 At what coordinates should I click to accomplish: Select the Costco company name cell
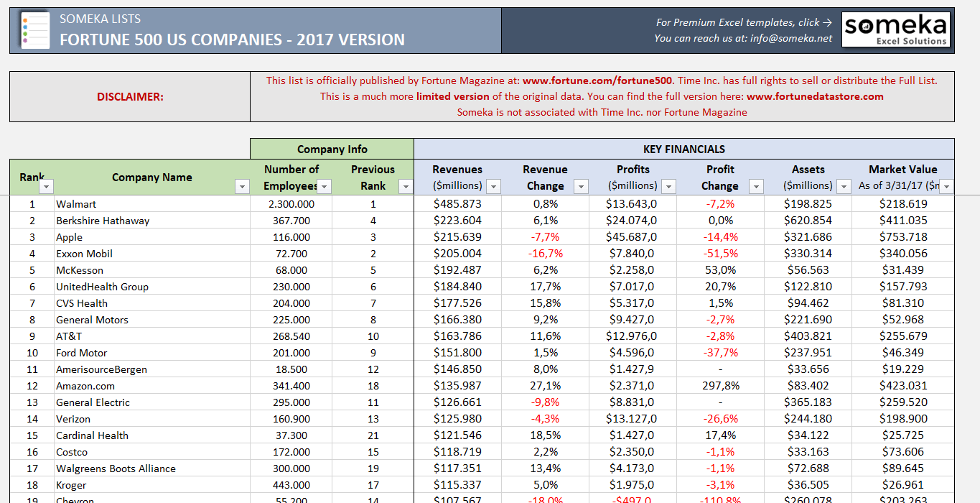[x=152, y=452]
